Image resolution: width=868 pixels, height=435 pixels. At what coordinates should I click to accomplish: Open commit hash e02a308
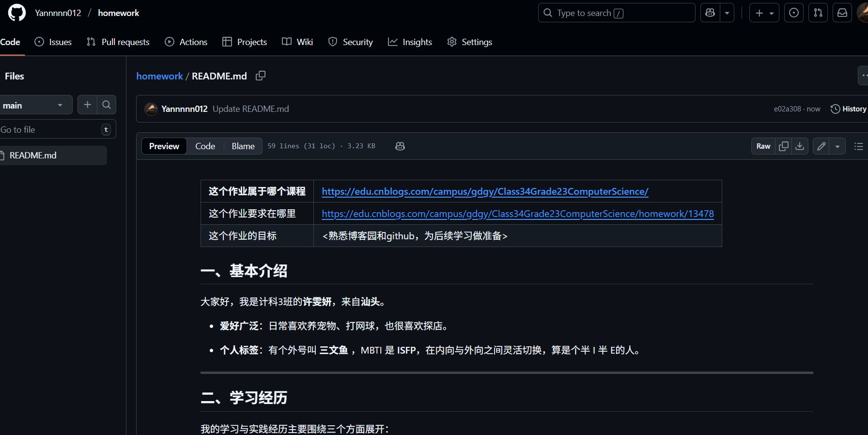[x=788, y=109]
